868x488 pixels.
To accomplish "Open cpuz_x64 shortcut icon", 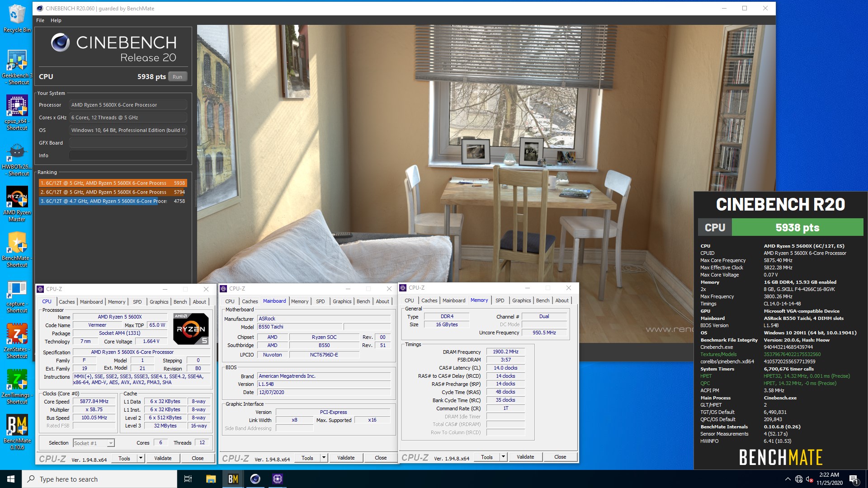I will point(17,113).
